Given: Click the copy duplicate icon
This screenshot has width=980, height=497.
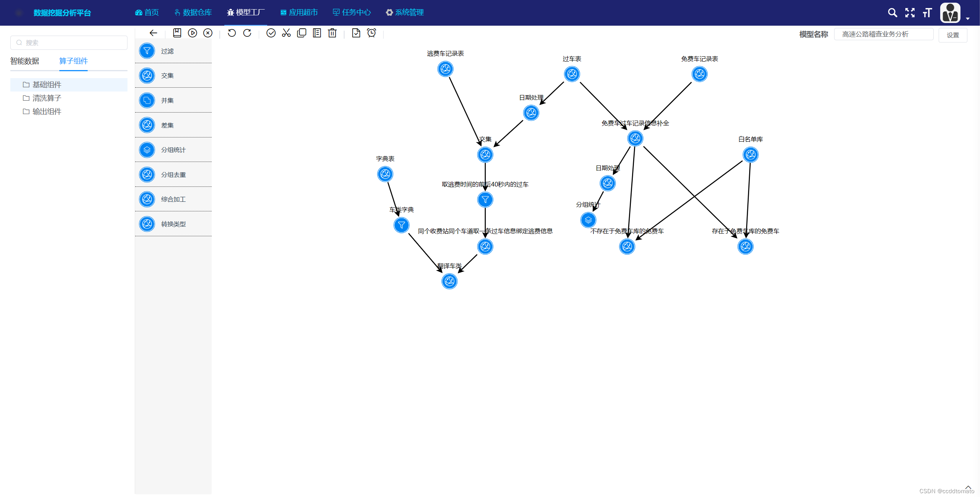Looking at the screenshot, I should 302,33.
